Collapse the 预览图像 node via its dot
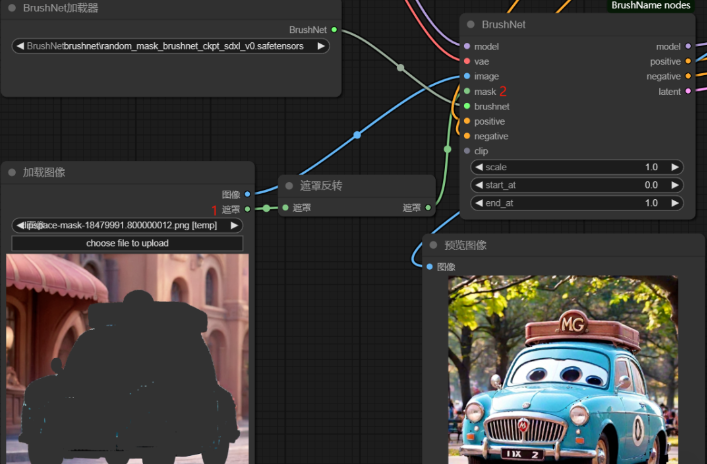Image resolution: width=707 pixels, height=464 pixels. (433, 245)
